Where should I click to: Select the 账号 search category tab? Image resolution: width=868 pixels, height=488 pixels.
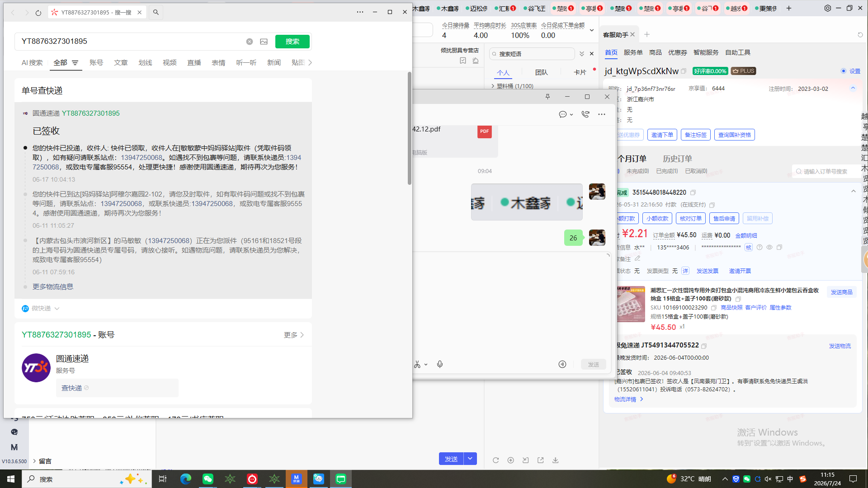point(96,63)
